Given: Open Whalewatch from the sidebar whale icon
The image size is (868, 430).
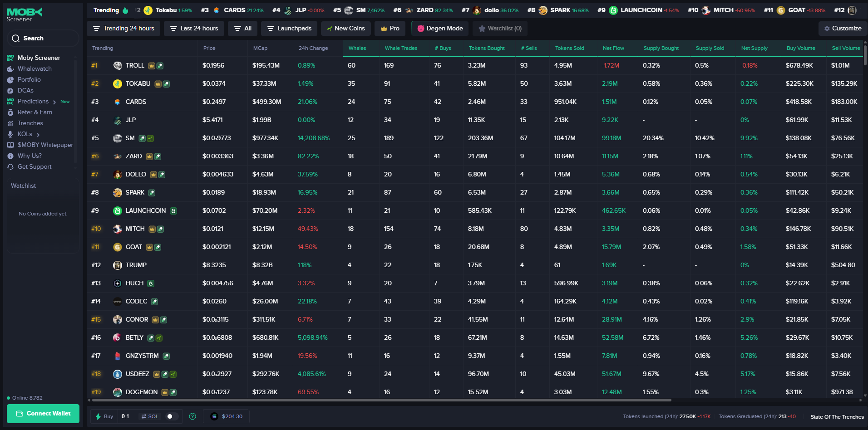Looking at the screenshot, I should pos(10,69).
